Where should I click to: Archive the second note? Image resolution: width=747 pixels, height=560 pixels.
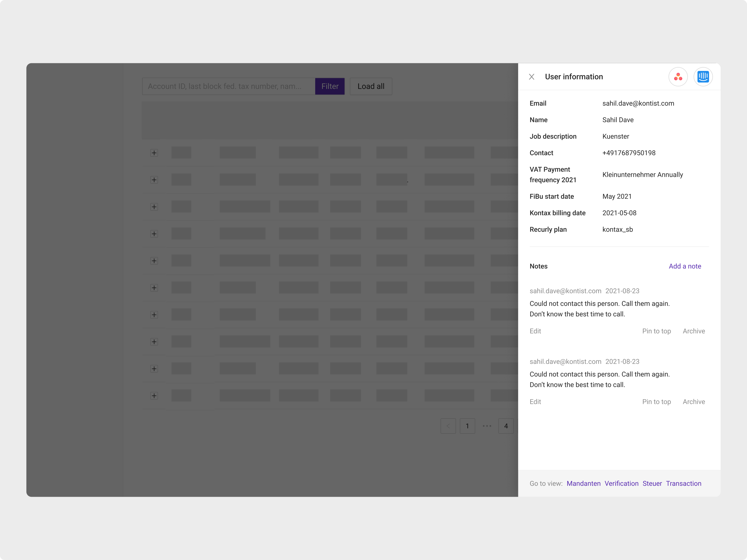(x=694, y=402)
